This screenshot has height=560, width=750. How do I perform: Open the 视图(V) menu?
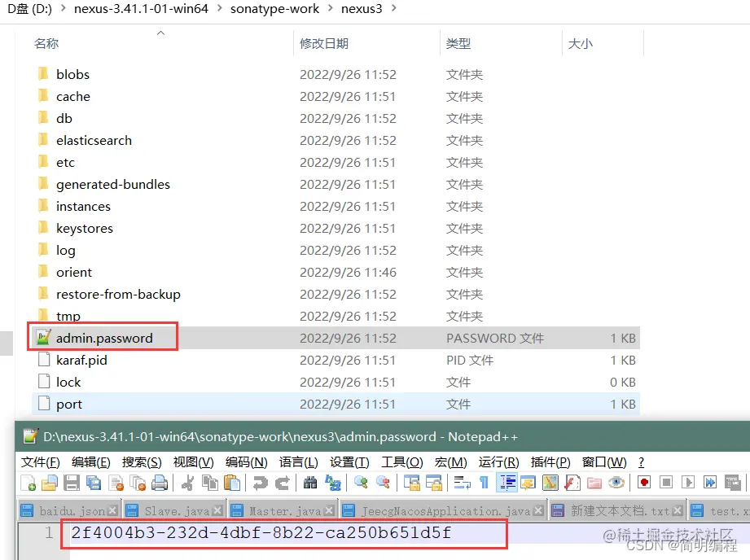(193, 462)
